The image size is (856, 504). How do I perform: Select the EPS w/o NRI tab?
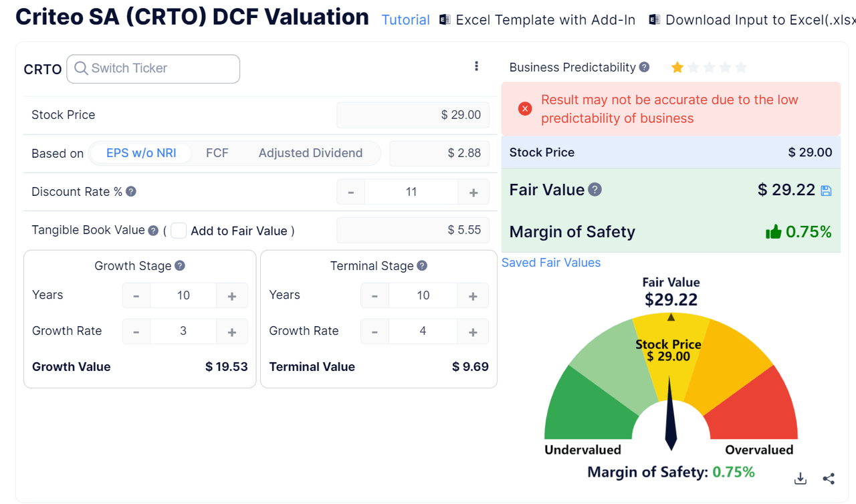[x=141, y=152]
